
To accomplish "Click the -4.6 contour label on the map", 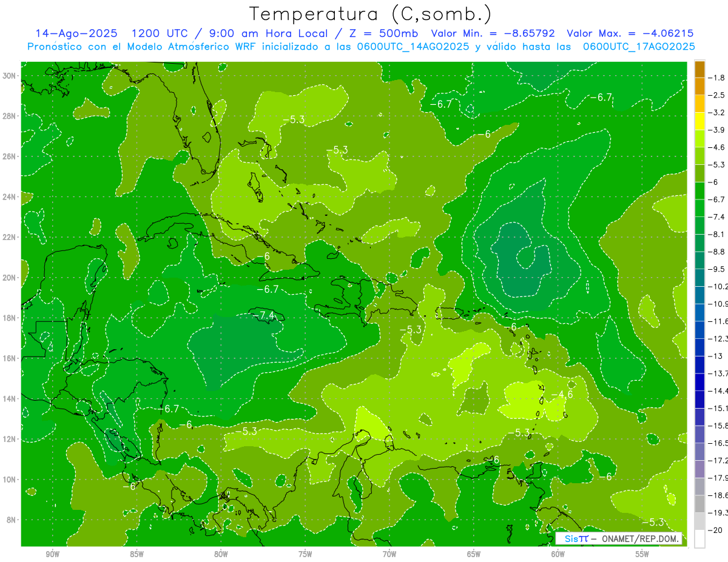I will 562,395.
